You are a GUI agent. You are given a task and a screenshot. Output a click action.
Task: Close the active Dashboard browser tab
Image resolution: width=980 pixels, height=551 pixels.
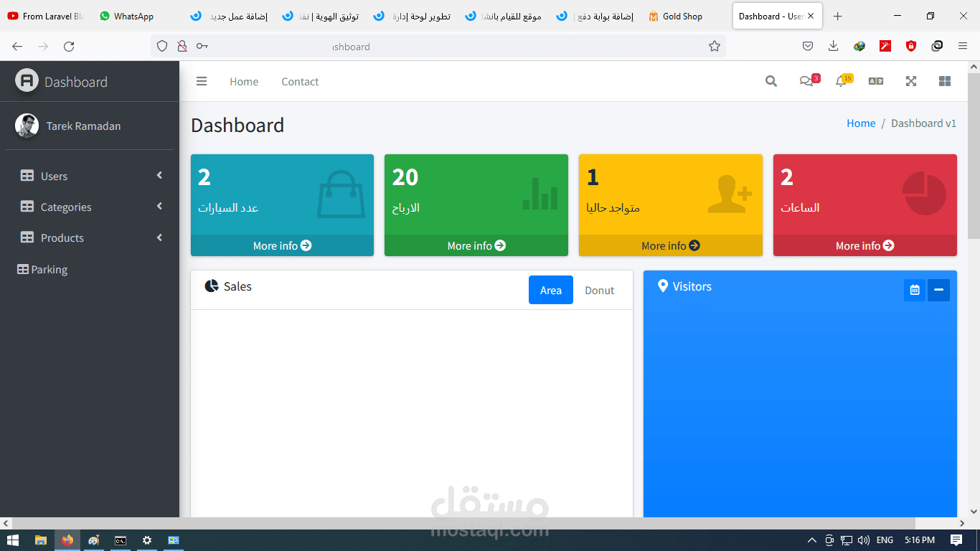point(811,16)
